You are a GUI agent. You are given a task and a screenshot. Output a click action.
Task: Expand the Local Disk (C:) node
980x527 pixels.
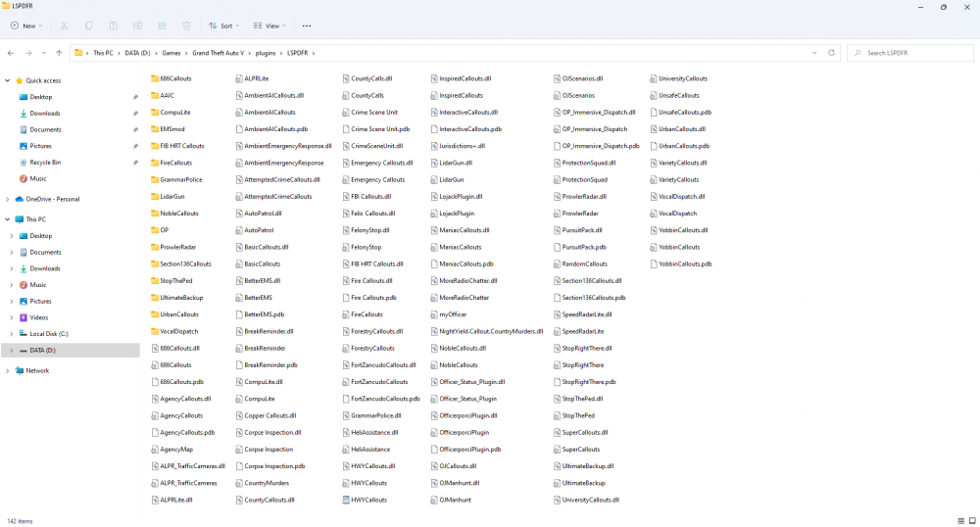(x=11, y=334)
